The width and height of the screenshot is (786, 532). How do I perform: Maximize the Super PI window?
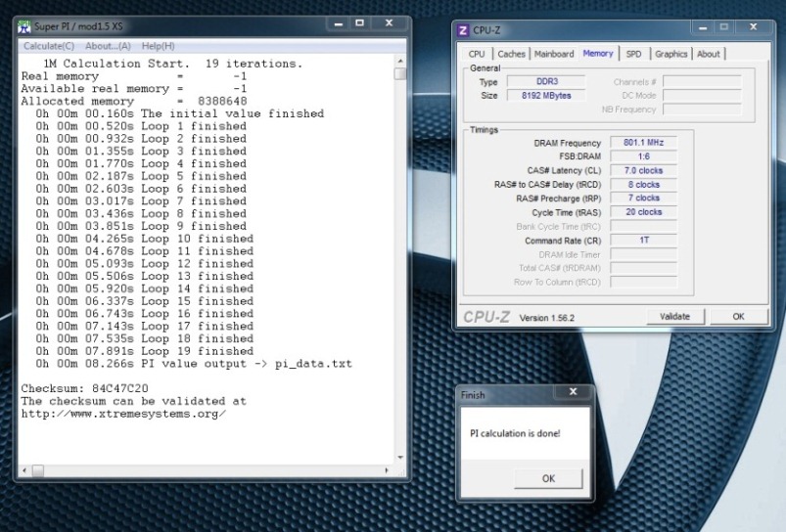[359, 23]
